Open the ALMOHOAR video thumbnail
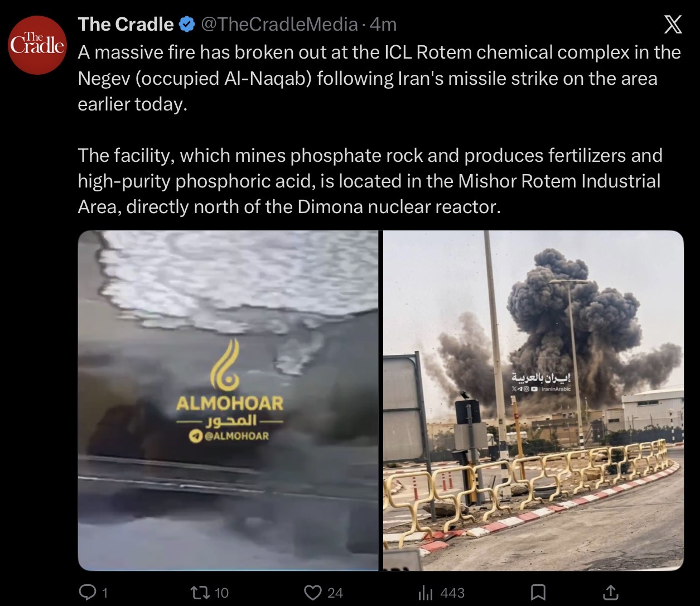Viewport: 700px width, 606px height. point(228,400)
